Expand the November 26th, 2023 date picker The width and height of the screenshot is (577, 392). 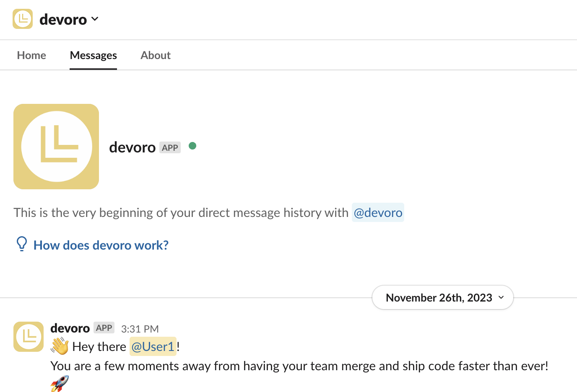click(439, 298)
